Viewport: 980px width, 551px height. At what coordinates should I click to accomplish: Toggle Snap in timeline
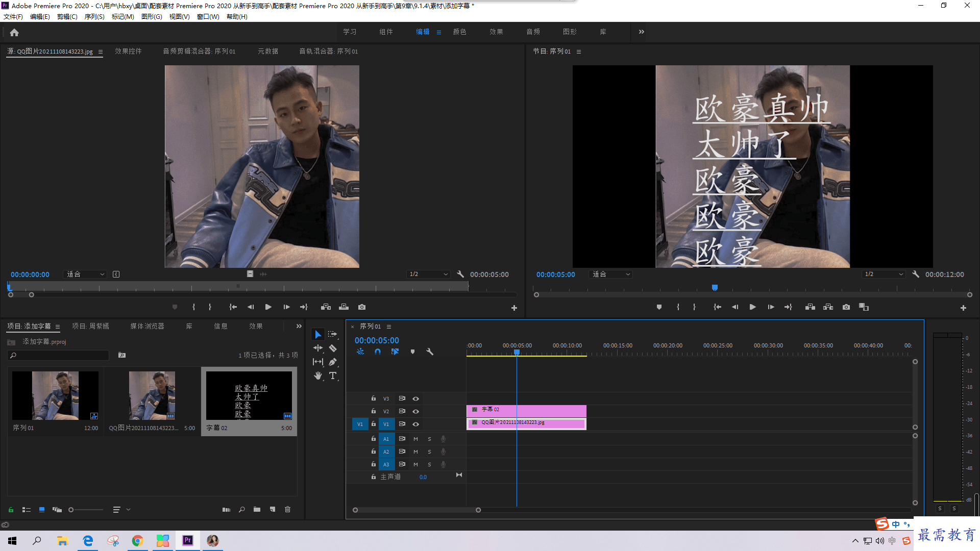[x=378, y=352]
